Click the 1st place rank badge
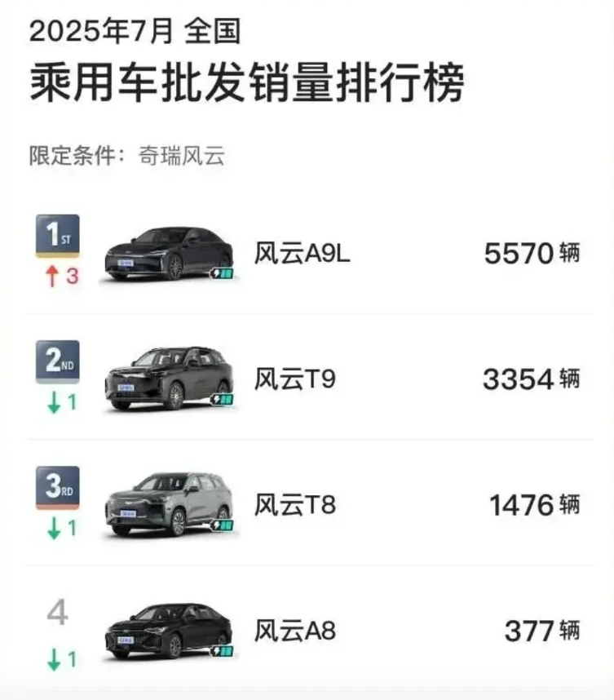614x700 pixels. click(57, 236)
